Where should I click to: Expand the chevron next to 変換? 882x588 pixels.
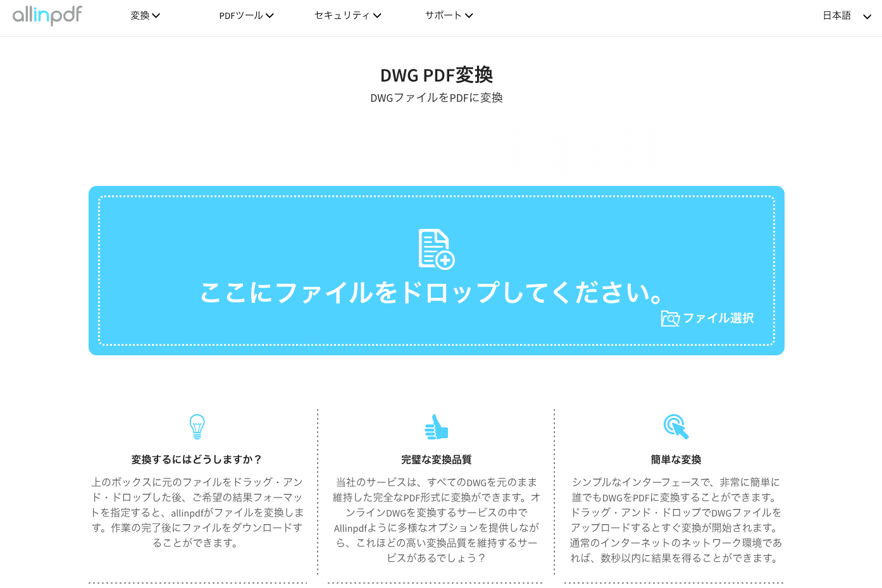(156, 16)
